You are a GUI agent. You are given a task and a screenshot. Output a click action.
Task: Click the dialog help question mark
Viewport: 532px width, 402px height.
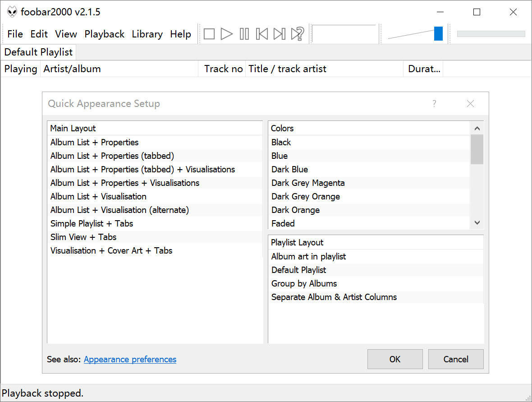tap(434, 104)
